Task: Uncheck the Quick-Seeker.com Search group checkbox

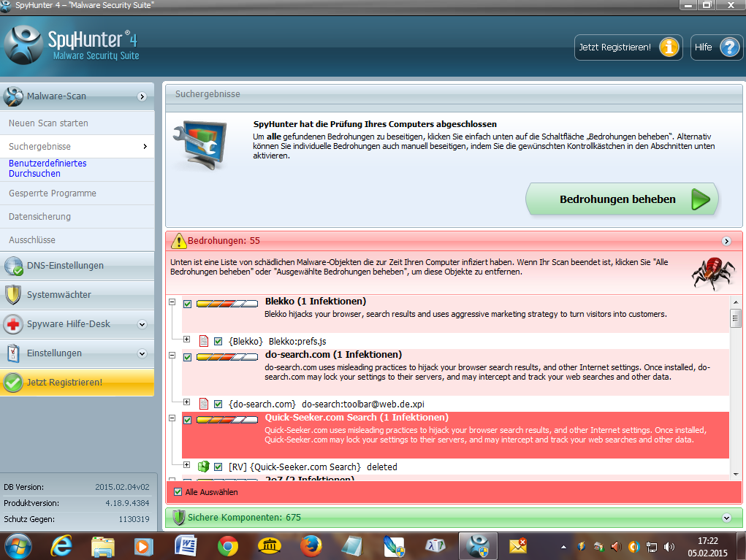Action: click(x=188, y=420)
